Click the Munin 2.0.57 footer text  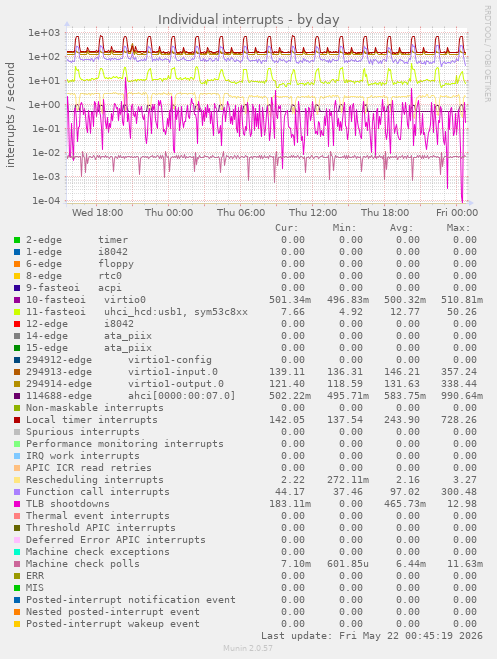click(248, 648)
